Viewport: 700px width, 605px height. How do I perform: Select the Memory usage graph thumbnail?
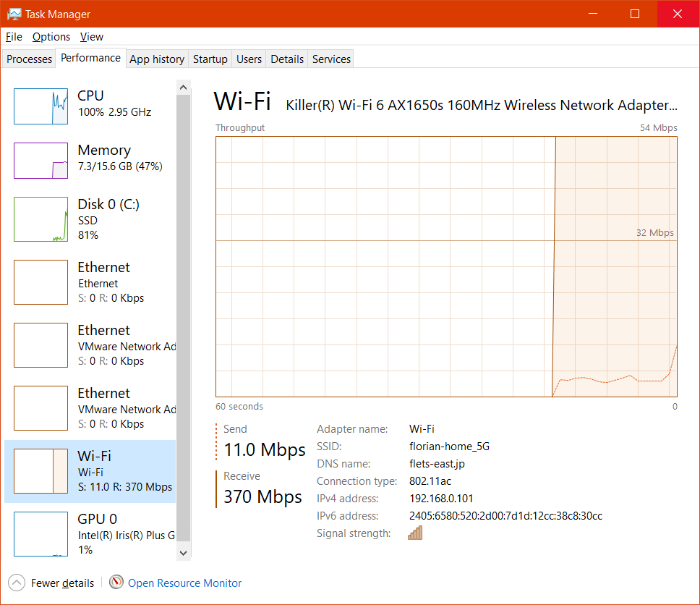click(x=40, y=161)
